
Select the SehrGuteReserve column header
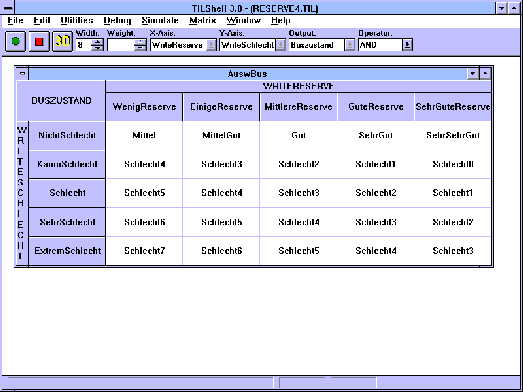click(x=453, y=107)
